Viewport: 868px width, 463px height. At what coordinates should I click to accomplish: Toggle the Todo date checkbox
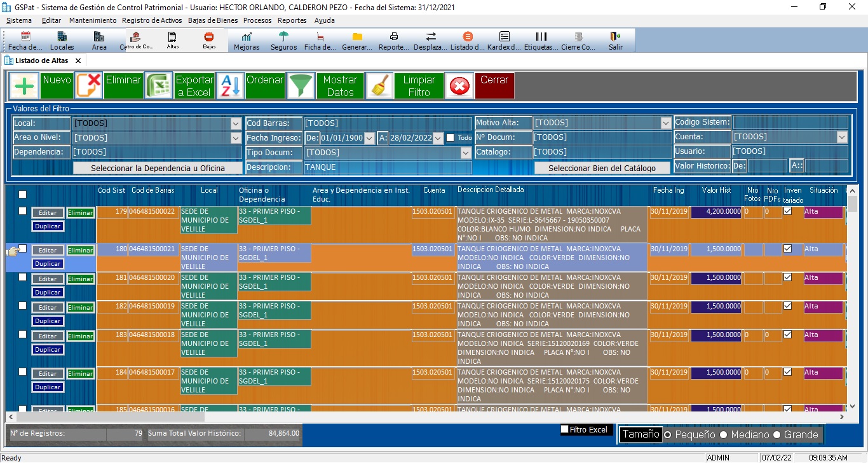click(x=450, y=137)
